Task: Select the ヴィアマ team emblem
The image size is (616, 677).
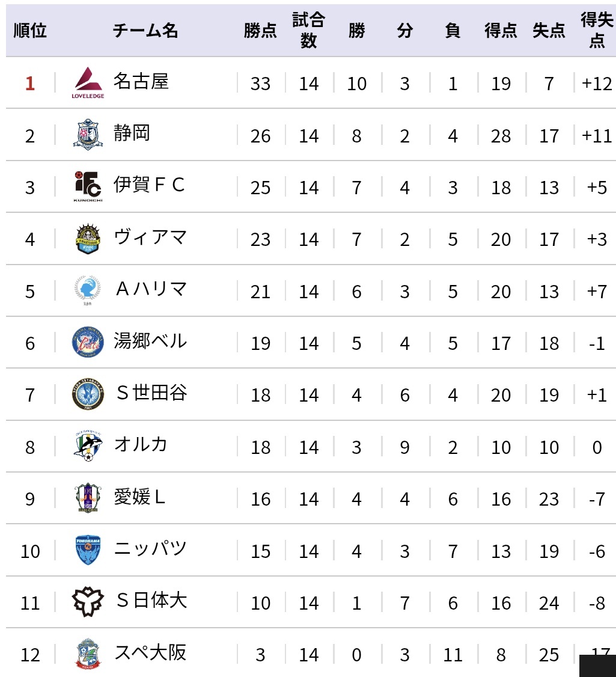Action: point(88,238)
